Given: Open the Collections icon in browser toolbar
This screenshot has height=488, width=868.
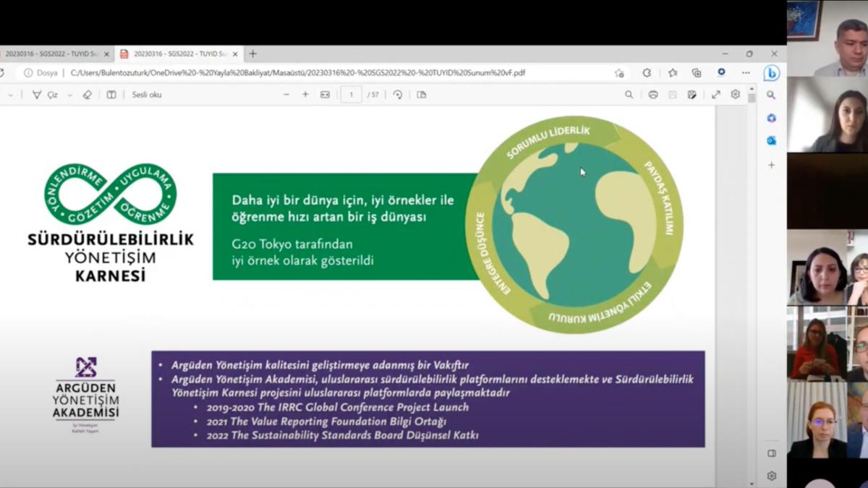Looking at the screenshot, I should [x=697, y=73].
